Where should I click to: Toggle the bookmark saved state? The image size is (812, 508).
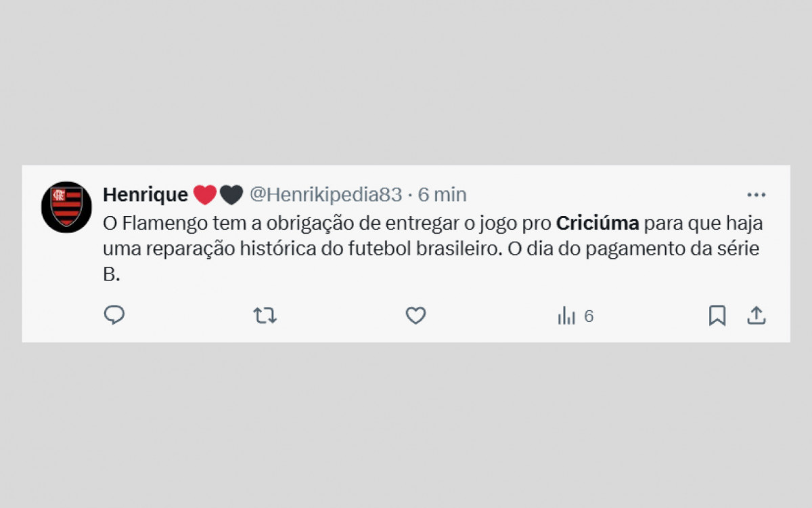pos(718,316)
